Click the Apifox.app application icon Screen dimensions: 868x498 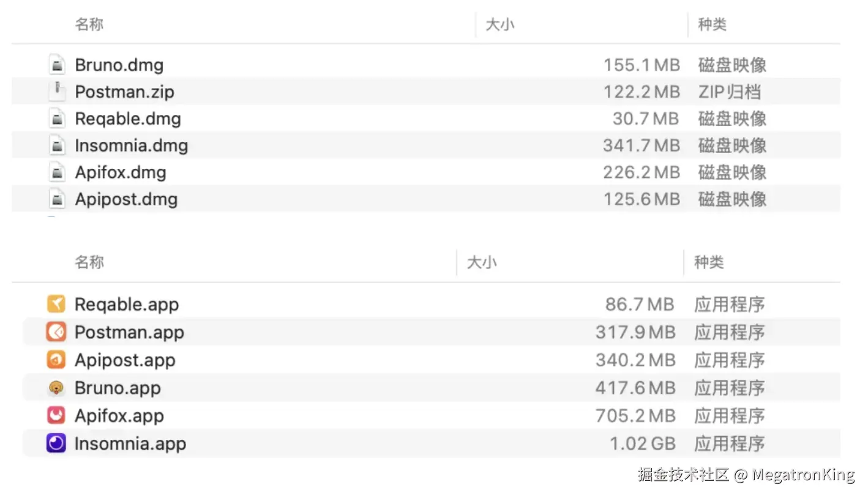pos(56,416)
